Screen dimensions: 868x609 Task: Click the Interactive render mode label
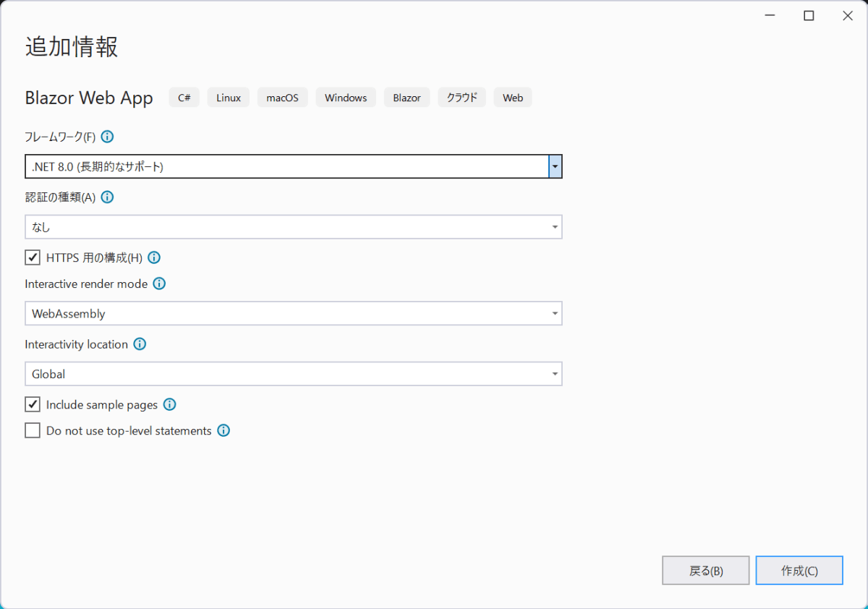pyautogui.click(x=86, y=284)
